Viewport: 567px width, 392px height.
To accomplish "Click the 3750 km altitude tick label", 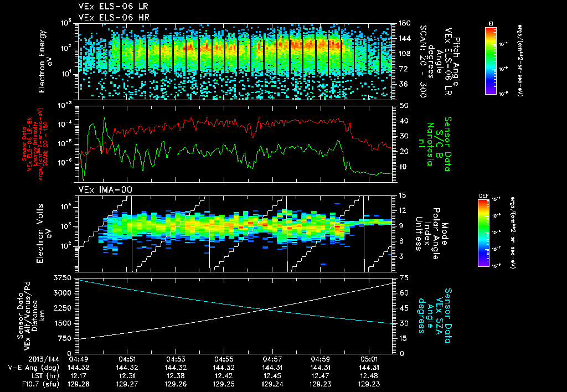I will point(62,278).
